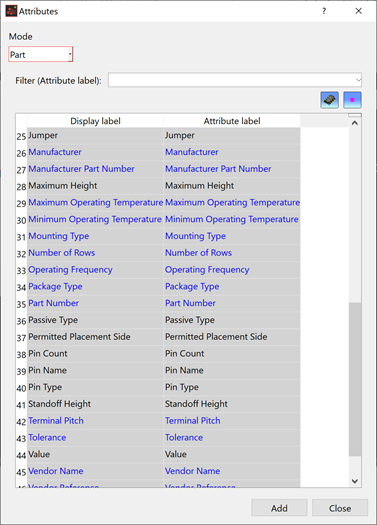Close the Attributes dialog with X
Image resolution: width=377 pixels, height=525 pixels.
(x=359, y=11)
